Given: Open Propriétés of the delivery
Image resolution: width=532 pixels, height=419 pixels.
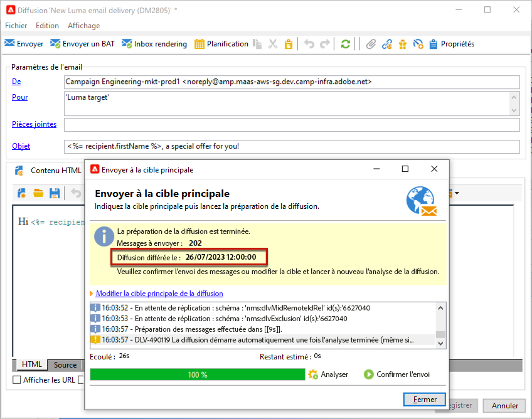Looking at the screenshot, I should (452, 44).
